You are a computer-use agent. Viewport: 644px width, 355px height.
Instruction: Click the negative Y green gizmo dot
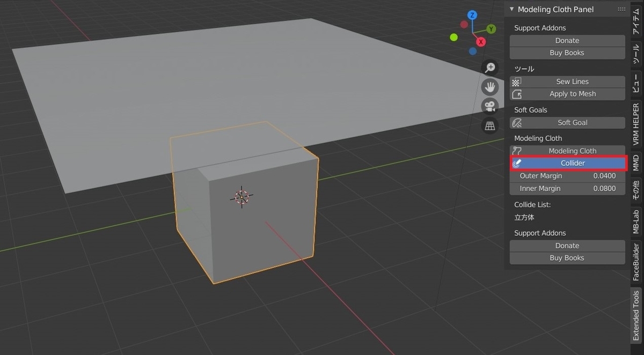coord(454,38)
